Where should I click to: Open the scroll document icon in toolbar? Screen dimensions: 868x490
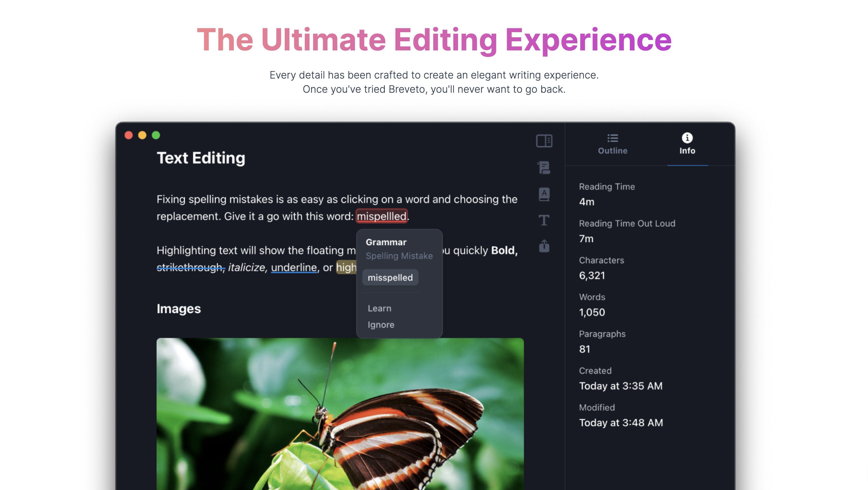click(544, 167)
